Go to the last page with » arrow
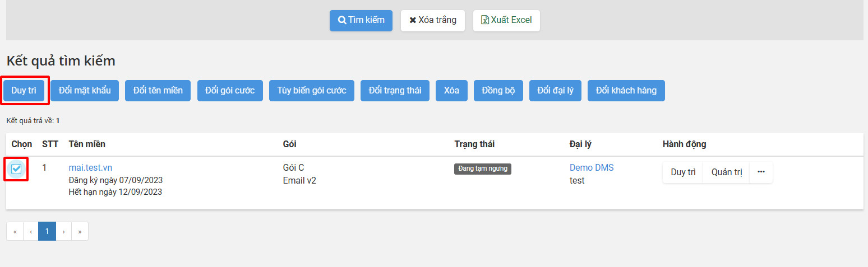This screenshot has height=267, width=868. (80, 231)
